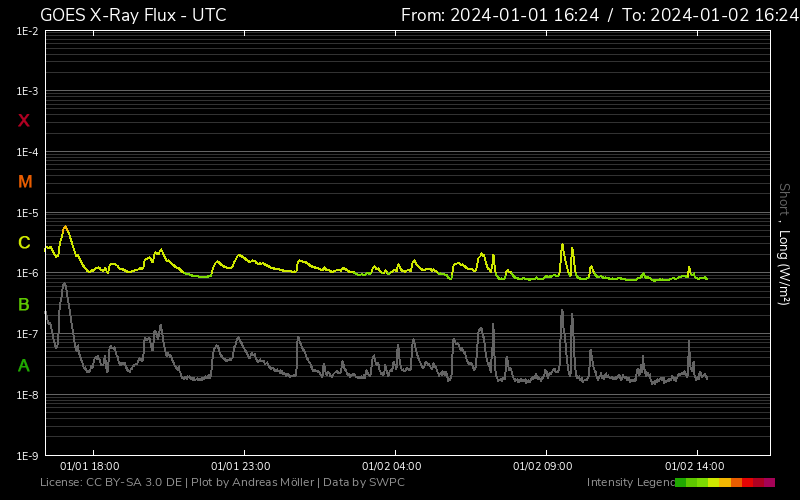
Task: Click the magenta swatch in intensity legend
Action: 769,483
